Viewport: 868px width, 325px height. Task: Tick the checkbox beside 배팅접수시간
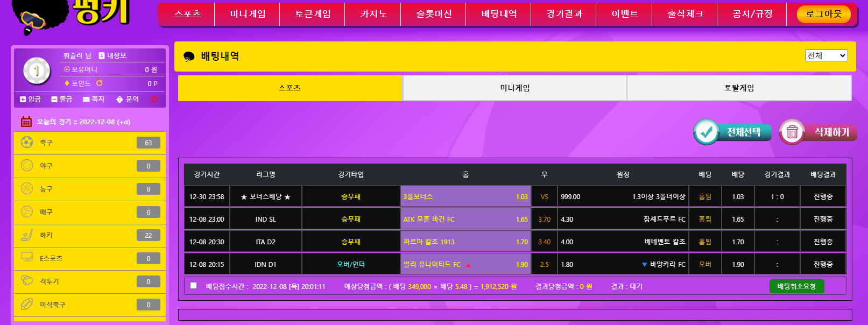tap(194, 286)
